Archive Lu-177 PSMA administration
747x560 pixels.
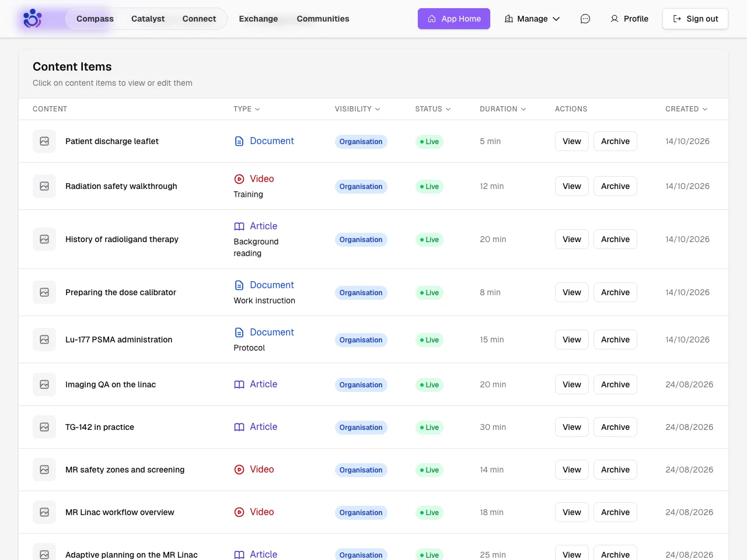coord(615,339)
